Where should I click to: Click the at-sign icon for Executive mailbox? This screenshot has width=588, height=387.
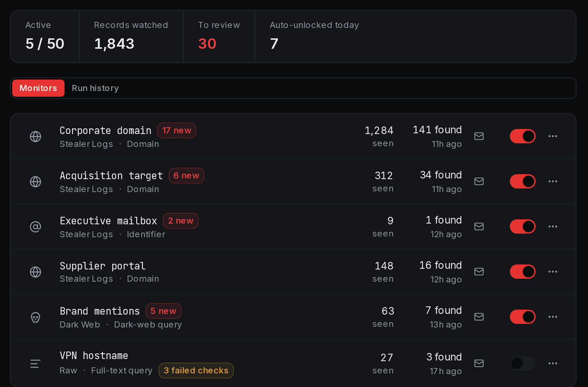(35, 227)
